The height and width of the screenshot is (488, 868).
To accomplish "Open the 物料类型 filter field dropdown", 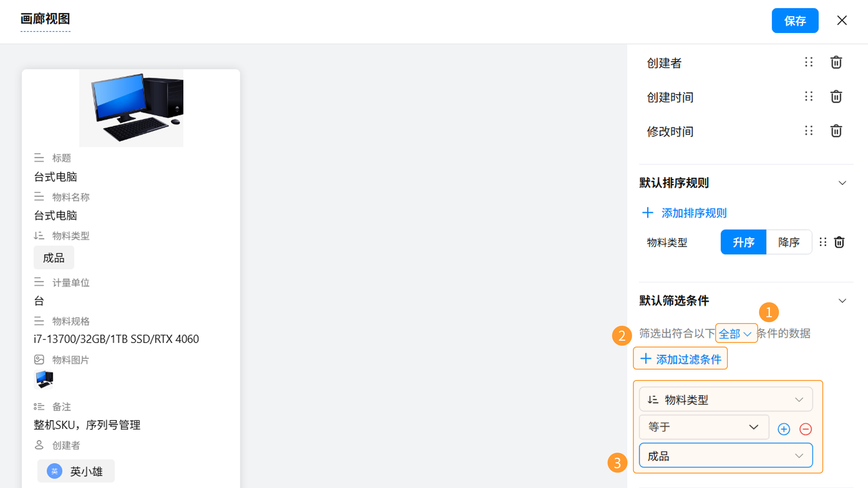I will [726, 400].
